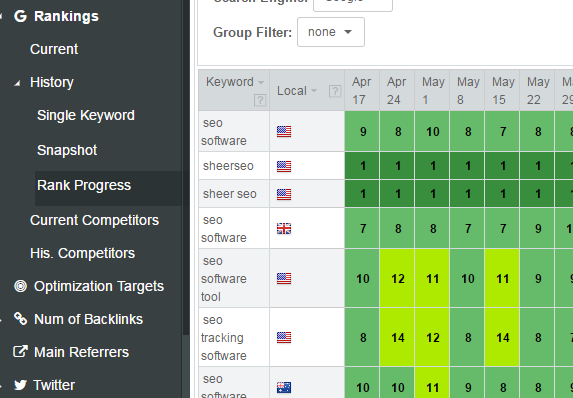Click the May 1 rank 11 cell in Australian row

[x=432, y=383]
